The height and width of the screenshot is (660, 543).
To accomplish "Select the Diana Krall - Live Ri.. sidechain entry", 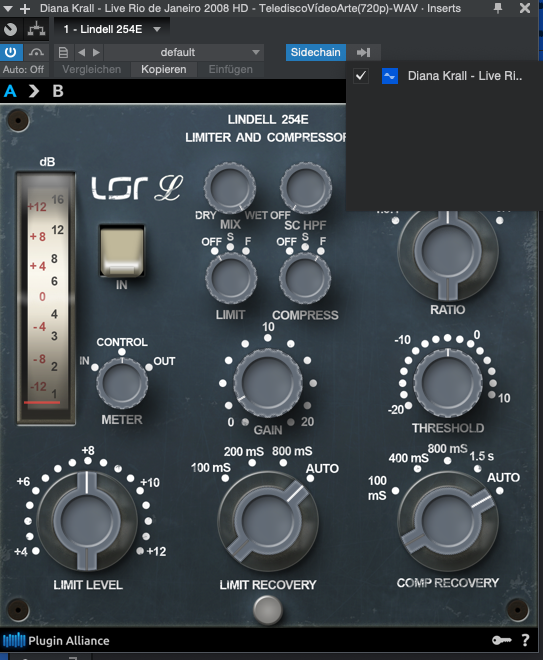I will pos(465,76).
